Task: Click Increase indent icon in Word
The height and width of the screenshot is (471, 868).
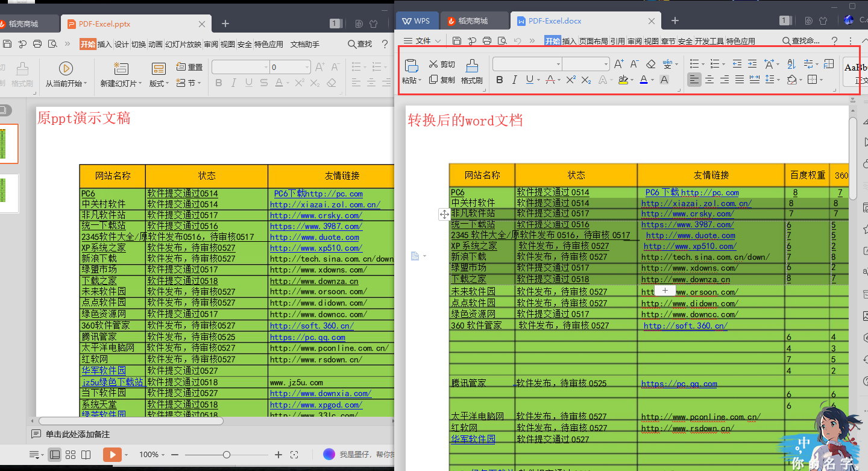Action: (752, 64)
